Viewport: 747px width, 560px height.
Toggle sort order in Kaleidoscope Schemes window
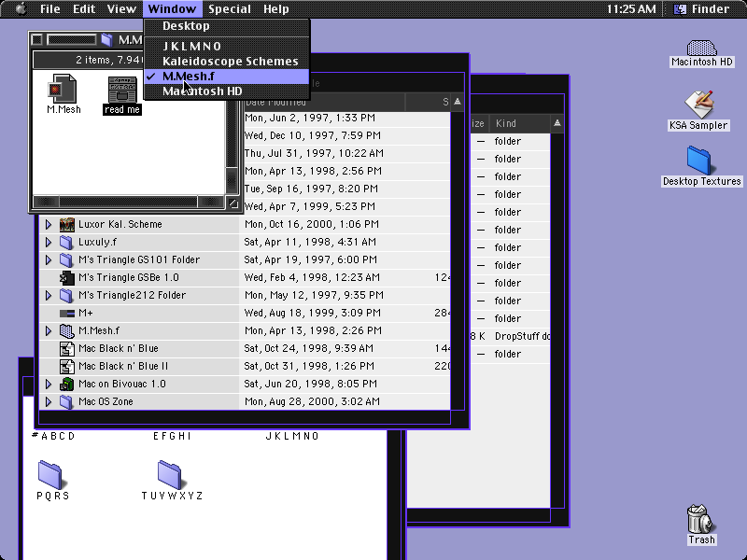tap(458, 102)
